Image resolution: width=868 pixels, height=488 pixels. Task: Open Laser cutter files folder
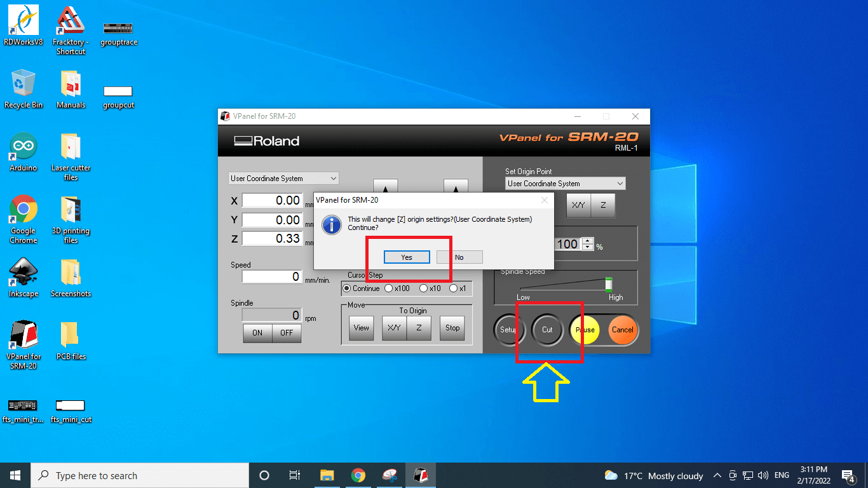(x=71, y=156)
